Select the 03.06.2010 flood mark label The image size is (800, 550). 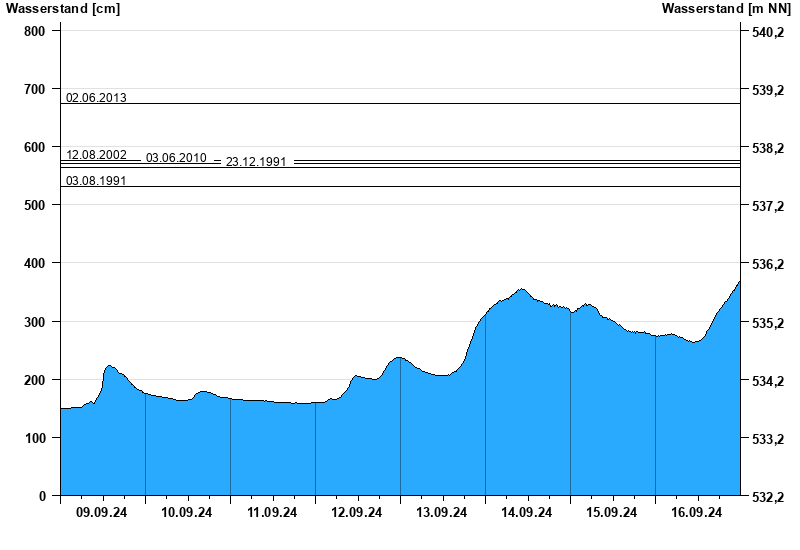[176, 158]
